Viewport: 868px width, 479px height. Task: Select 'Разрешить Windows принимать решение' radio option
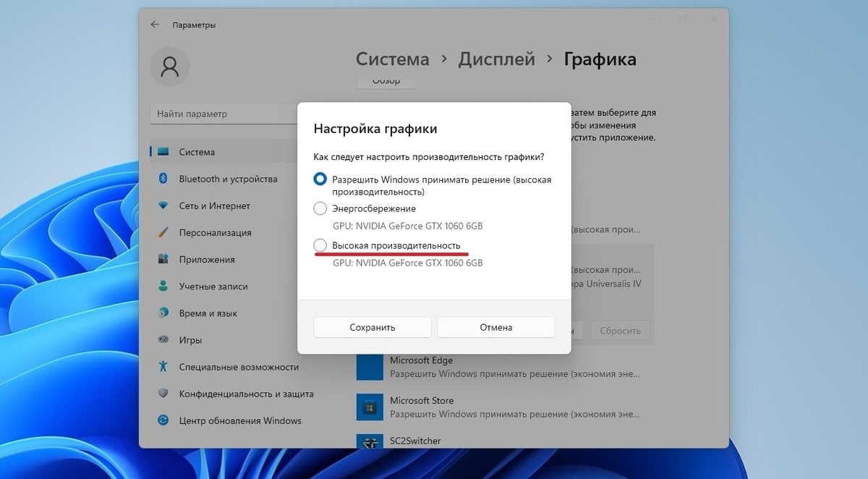click(x=320, y=179)
